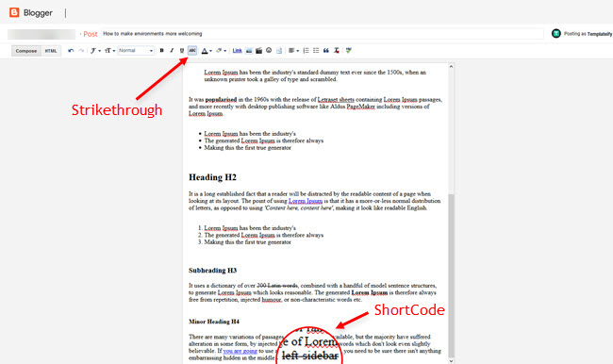The width and height of the screenshot is (613, 364).
Task: Click the 'Subheading H3' heading text
Action: pos(213,271)
